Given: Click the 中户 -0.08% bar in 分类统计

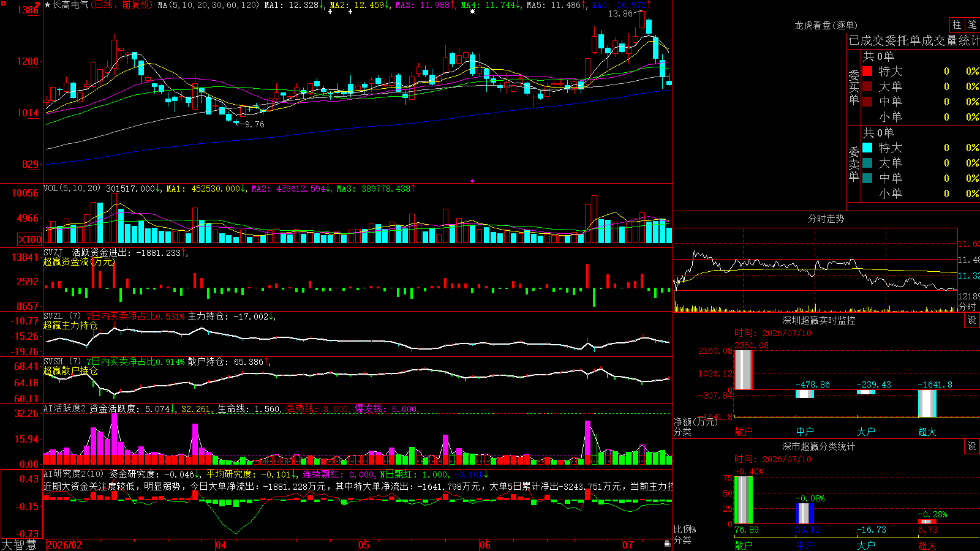Looking at the screenshot, I should pyautogui.click(x=805, y=513).
